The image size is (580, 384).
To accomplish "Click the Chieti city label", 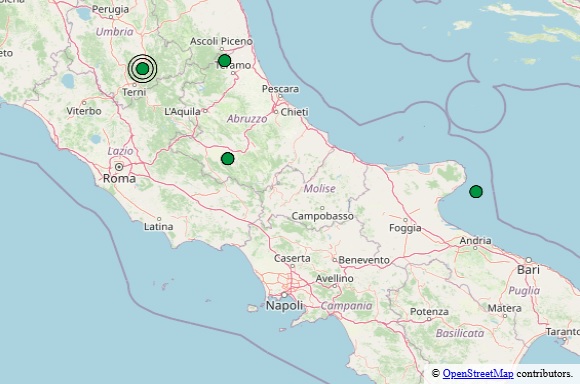I will [294, 112].
